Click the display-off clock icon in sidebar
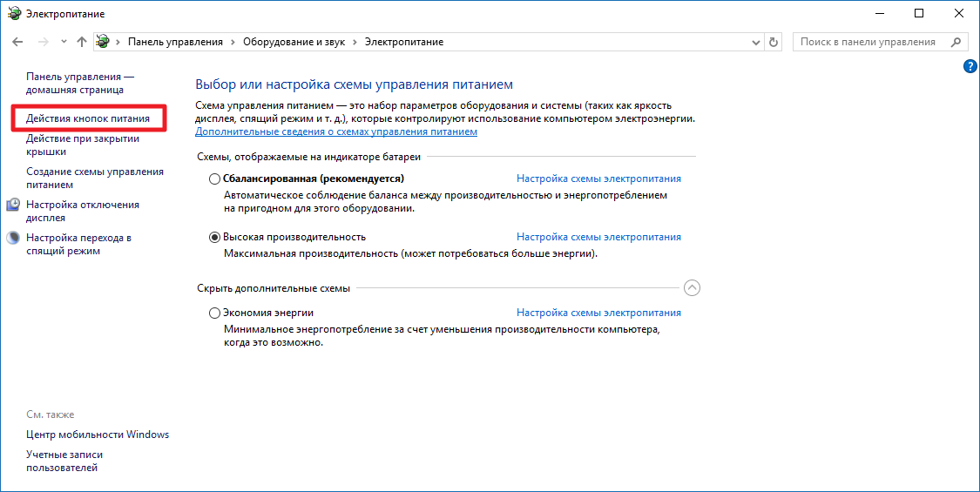 13,205
